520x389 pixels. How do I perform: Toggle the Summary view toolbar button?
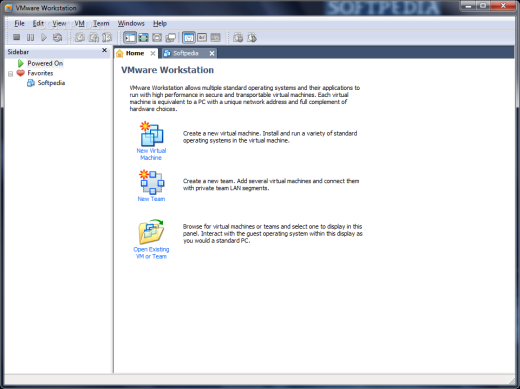pyautogui.click(x=189, y=38)
